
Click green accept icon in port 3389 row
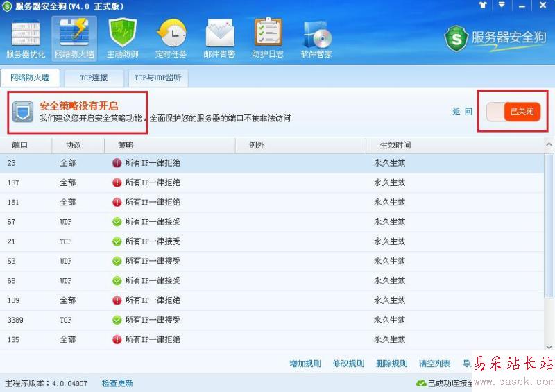[x=117, y=320]
